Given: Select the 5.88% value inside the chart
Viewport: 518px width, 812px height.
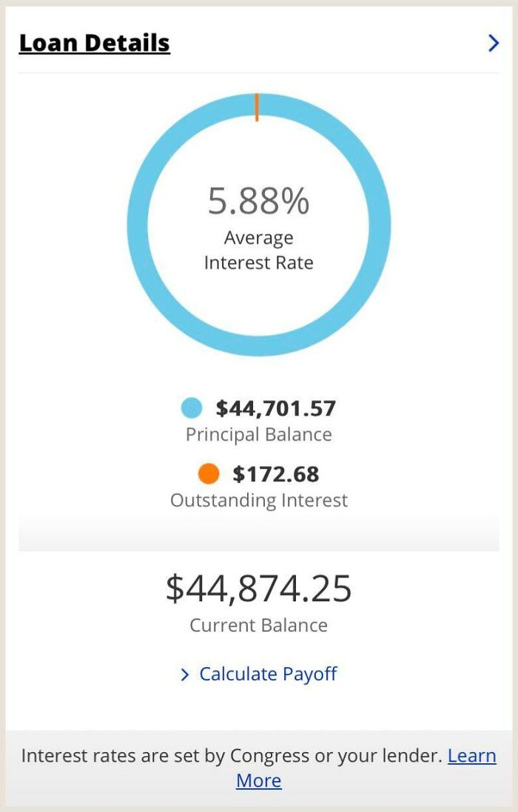Looking at the screenshot, I should (258, 201).
